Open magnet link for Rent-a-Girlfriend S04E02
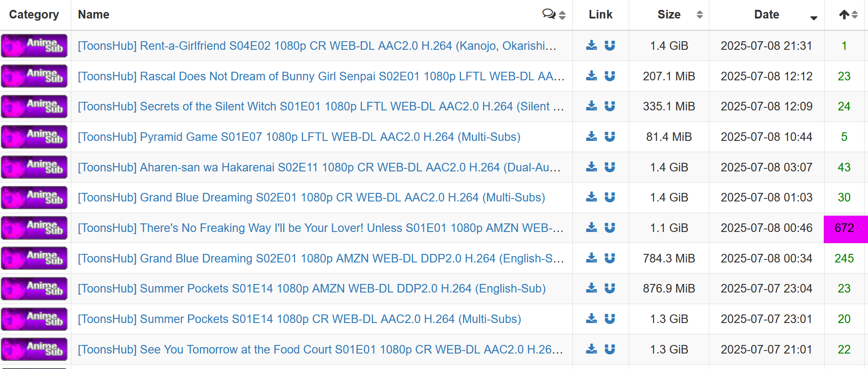868x369 pixels. [610, 46]
